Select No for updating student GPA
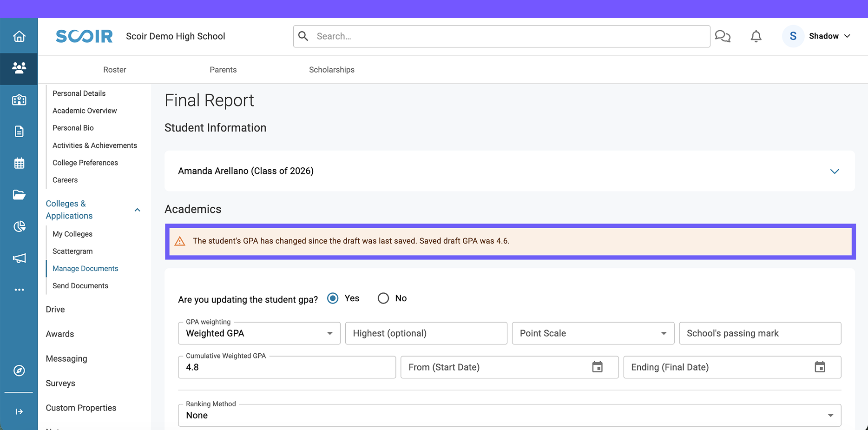Screen dimensions: 868x430 click(x=383, y=298)
